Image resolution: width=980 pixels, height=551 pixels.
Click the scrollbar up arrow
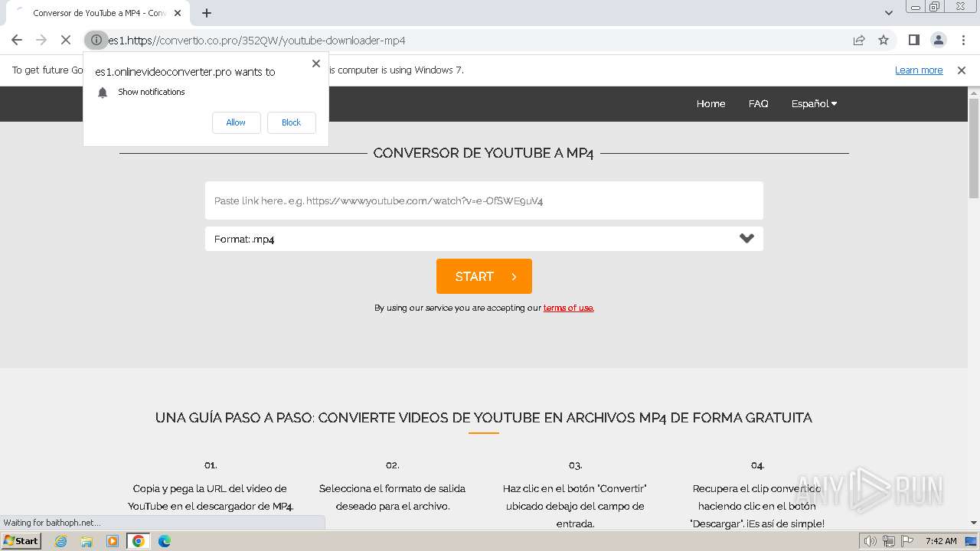974,93
